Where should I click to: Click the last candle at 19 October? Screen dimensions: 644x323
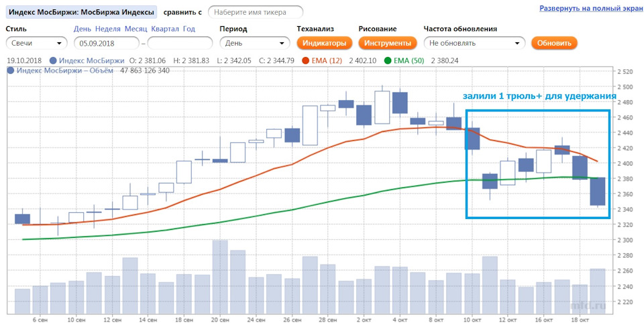tap(598, 191)
